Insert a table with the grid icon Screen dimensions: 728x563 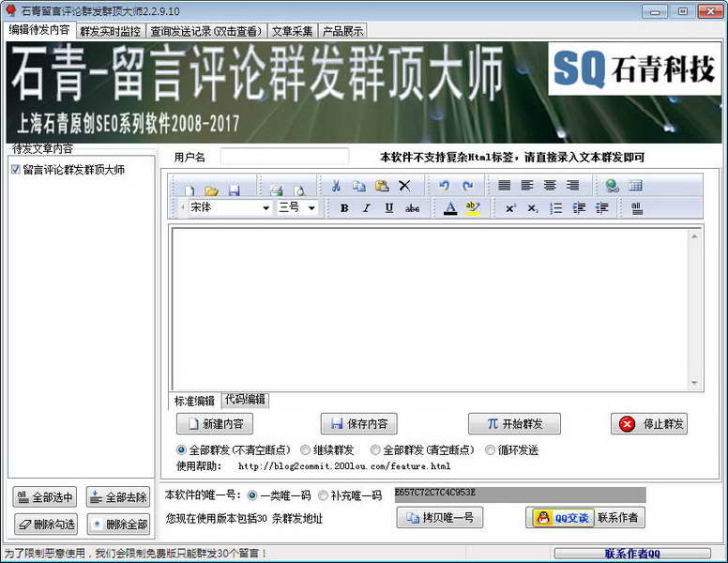pos(635,186)
